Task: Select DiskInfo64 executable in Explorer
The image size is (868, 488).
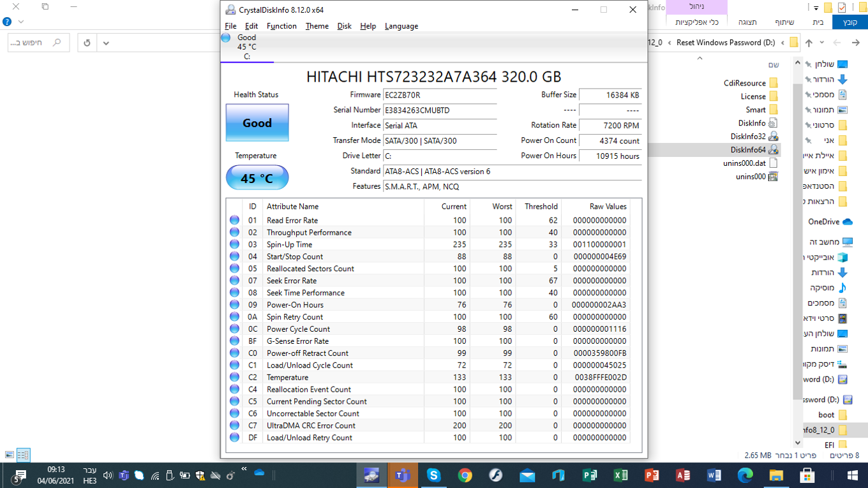Action: pyautogui.click(x=754, y=150)
